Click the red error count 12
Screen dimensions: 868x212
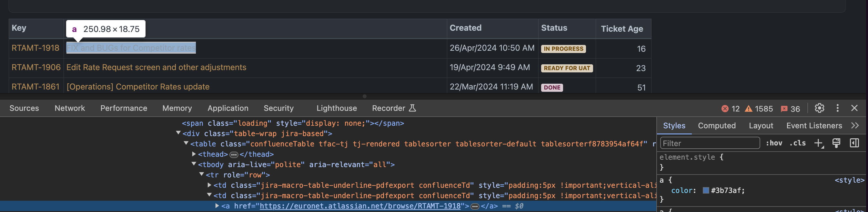pos(731,109)
